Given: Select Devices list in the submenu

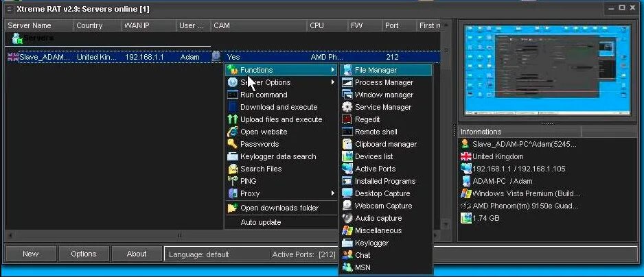Looking at the screenshot, I should (385, 156).
